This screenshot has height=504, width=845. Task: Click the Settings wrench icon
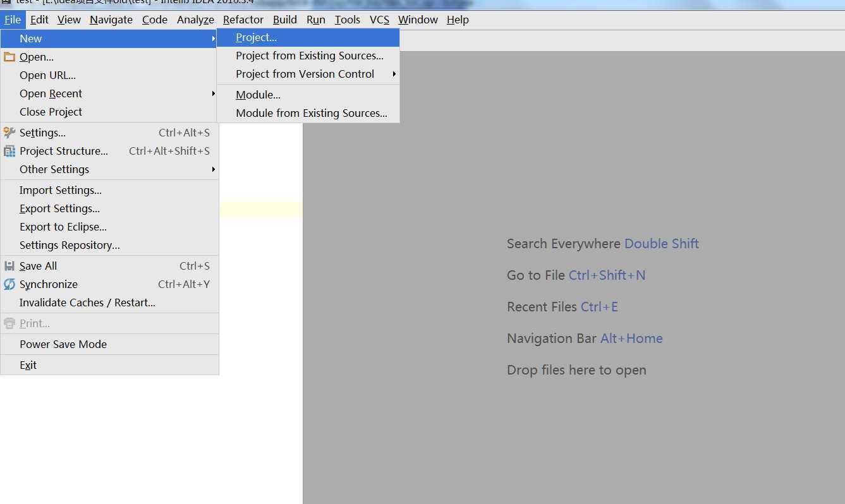pyautogui.click(x=9, y=133)
